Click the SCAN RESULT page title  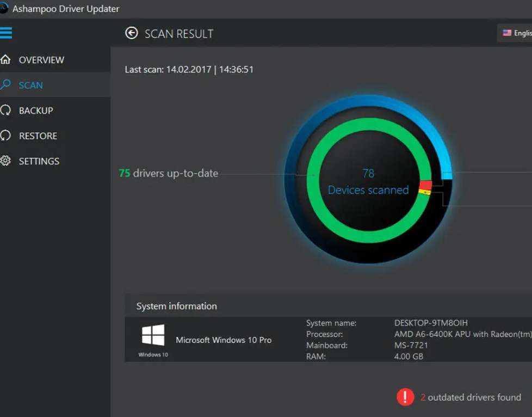179,34
